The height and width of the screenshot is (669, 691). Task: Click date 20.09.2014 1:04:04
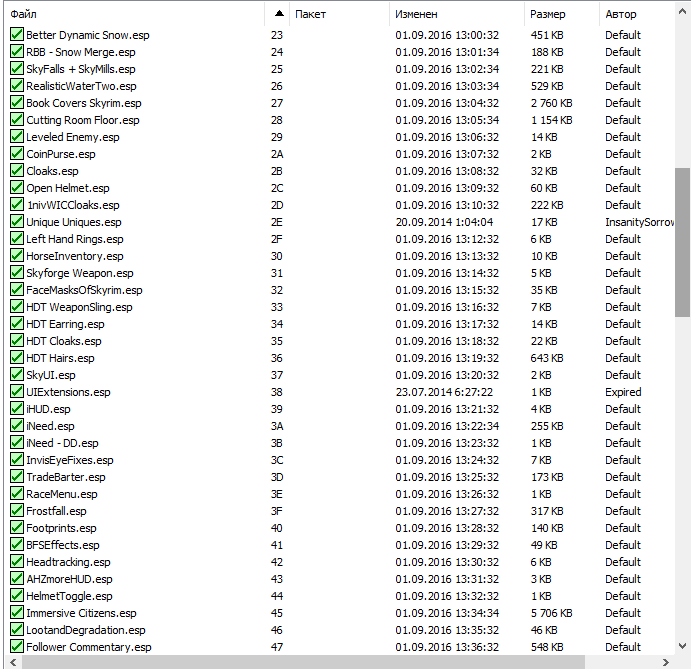[444, 222]
